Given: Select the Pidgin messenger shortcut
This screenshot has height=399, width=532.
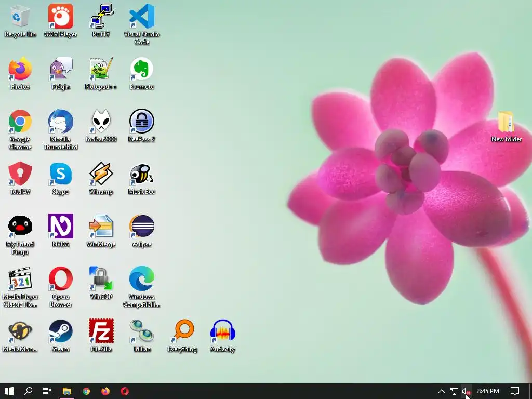Looking at the screenshot, I should (x=60, y=74).
